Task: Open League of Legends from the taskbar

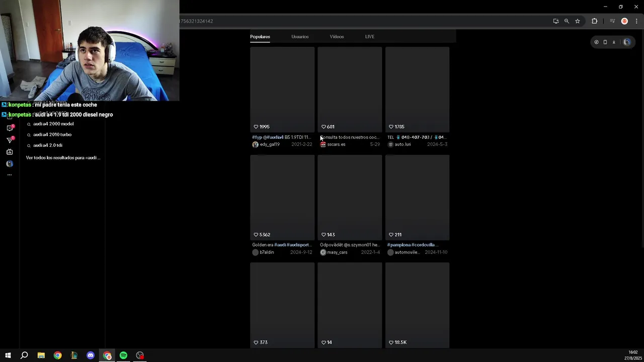Action: pyautogui.click(x=74, y=355)
